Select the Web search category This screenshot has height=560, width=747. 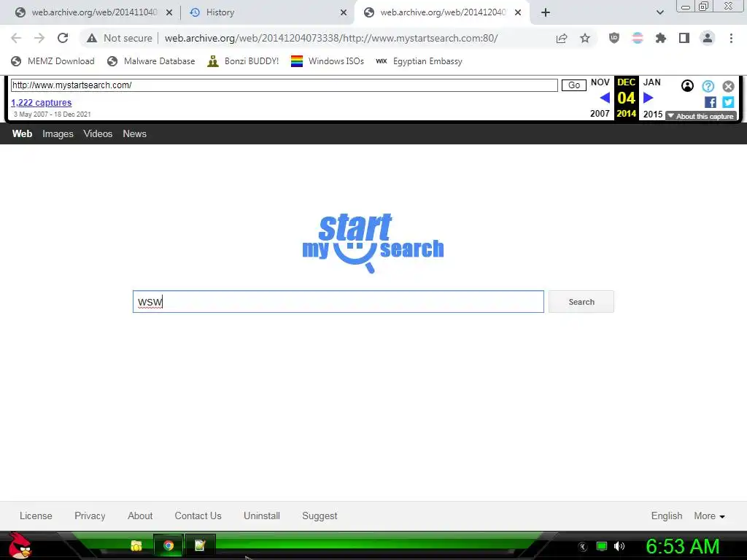point(23,134)
